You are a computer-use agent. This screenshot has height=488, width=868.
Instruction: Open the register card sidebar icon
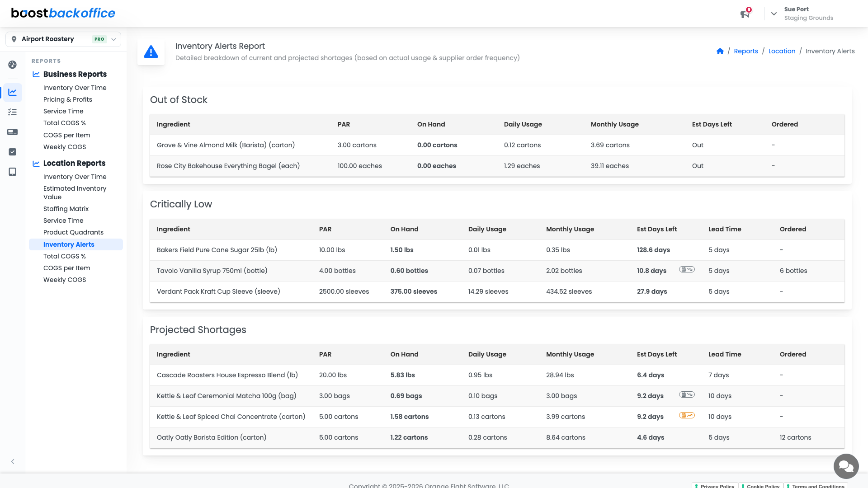pyautogui.click(x=13, y=132)
